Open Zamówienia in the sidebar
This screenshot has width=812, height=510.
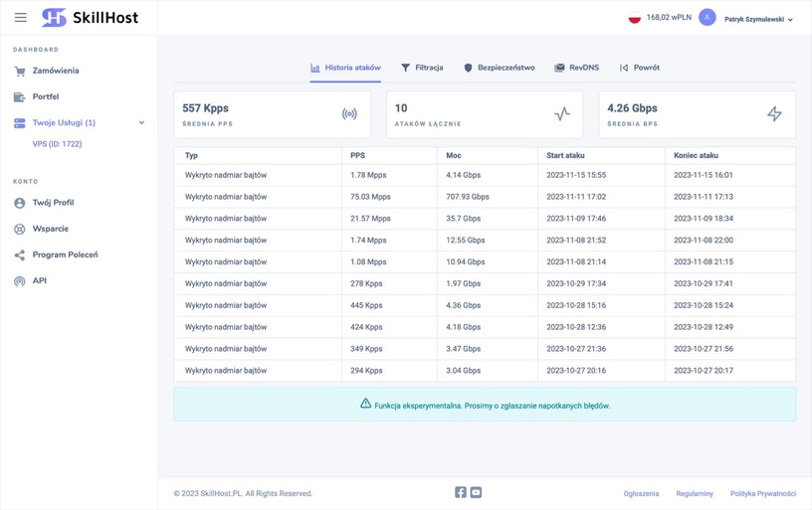tap(55, 71)
